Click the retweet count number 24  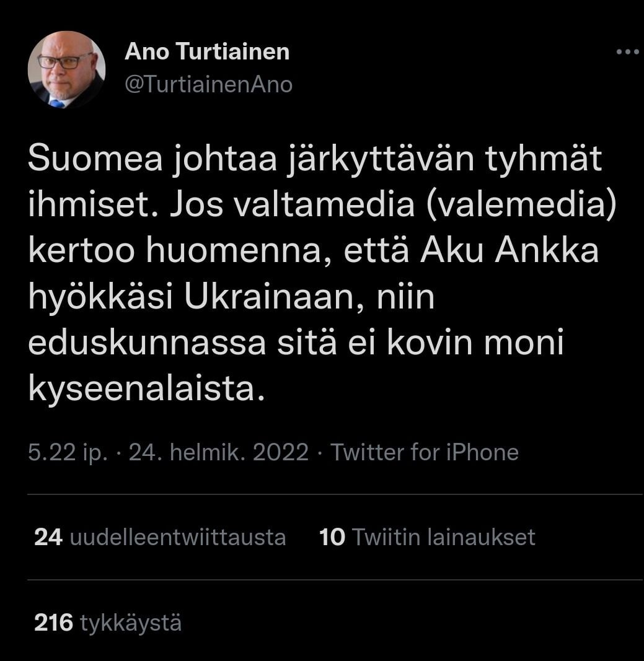coord(48,537)
